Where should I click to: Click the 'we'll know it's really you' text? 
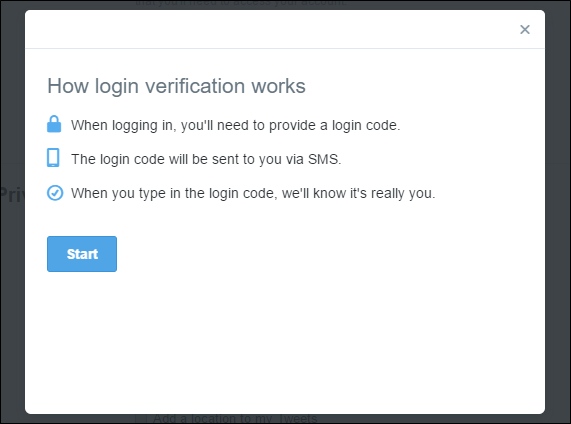[x=359, y=193]
